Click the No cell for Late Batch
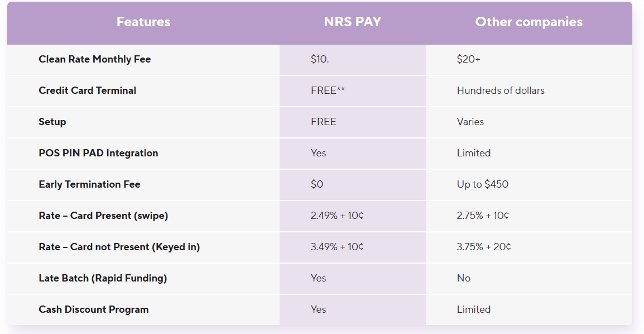The image size is (644, 334). (x=463, y=278)
